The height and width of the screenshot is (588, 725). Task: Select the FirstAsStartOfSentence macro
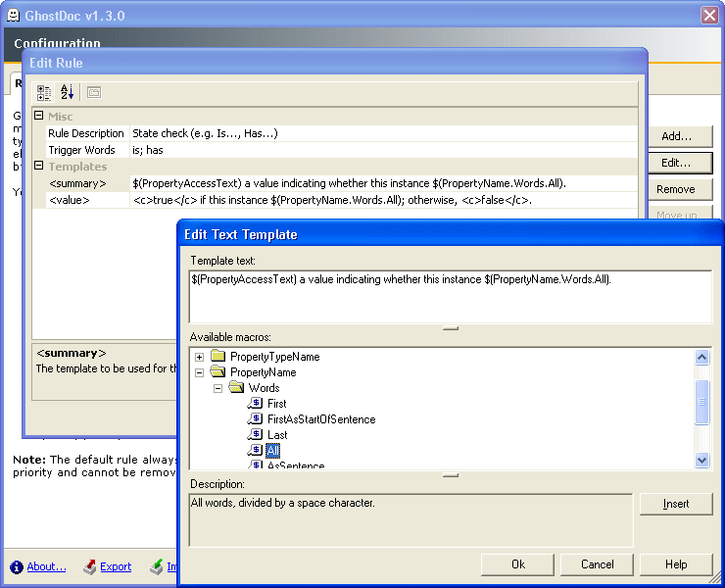click(321, 419)
